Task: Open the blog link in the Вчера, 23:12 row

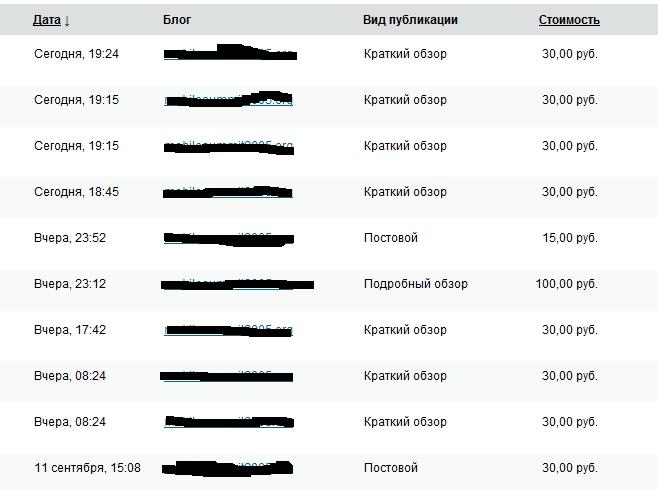Action: coord(236,284)
